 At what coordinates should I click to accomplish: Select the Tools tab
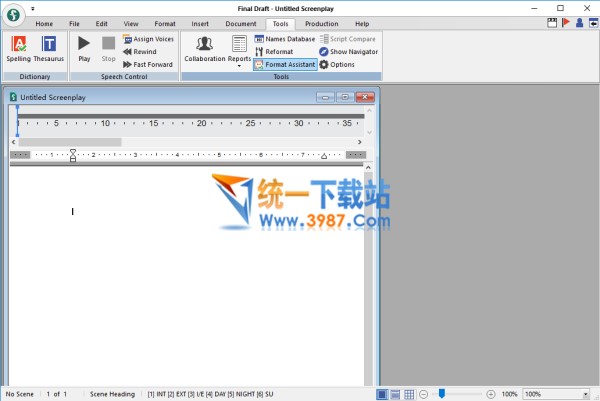click(x=280, y=24)
